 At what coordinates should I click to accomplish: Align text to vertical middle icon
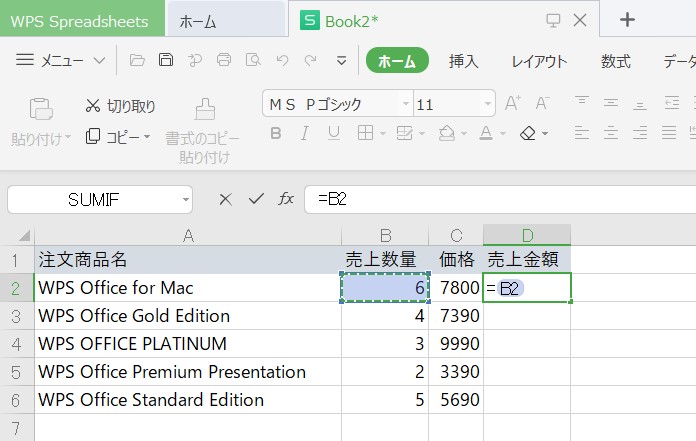click(611, 103)
